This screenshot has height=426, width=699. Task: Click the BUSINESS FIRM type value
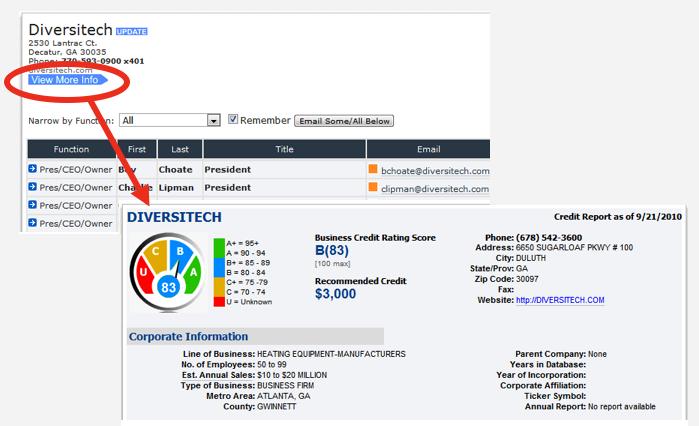pyautogui.click(x=285, y=386)
